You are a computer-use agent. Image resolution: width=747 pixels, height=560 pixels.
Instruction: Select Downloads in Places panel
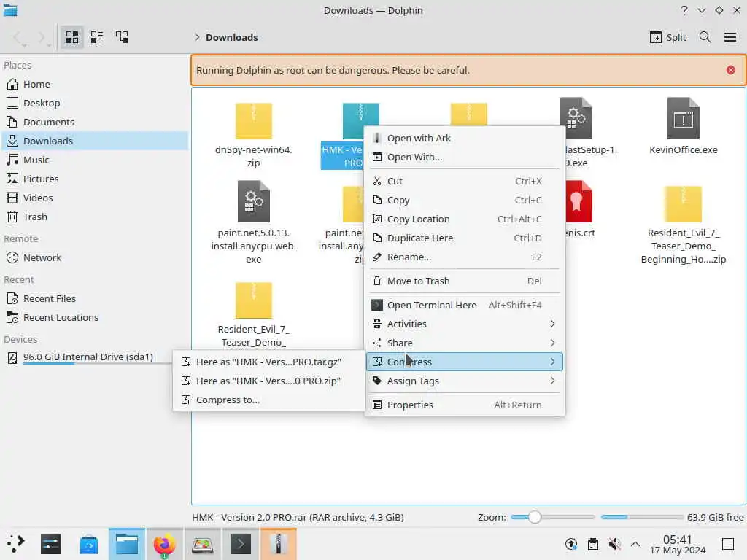tap(94, 141)
